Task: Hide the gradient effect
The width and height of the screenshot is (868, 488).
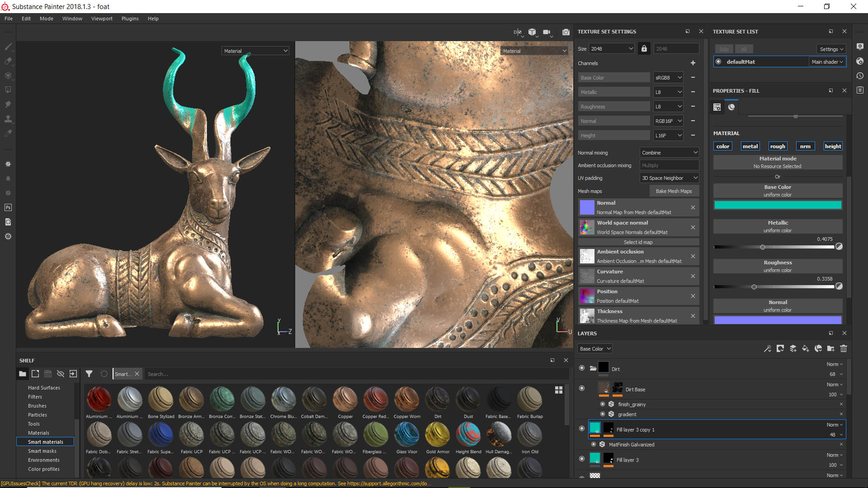Action: tap(603, 414)
